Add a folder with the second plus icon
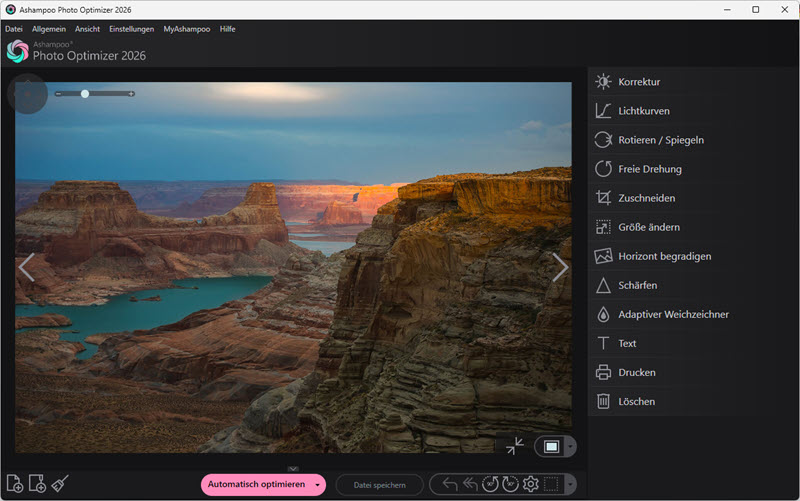 tap(37, 484)
